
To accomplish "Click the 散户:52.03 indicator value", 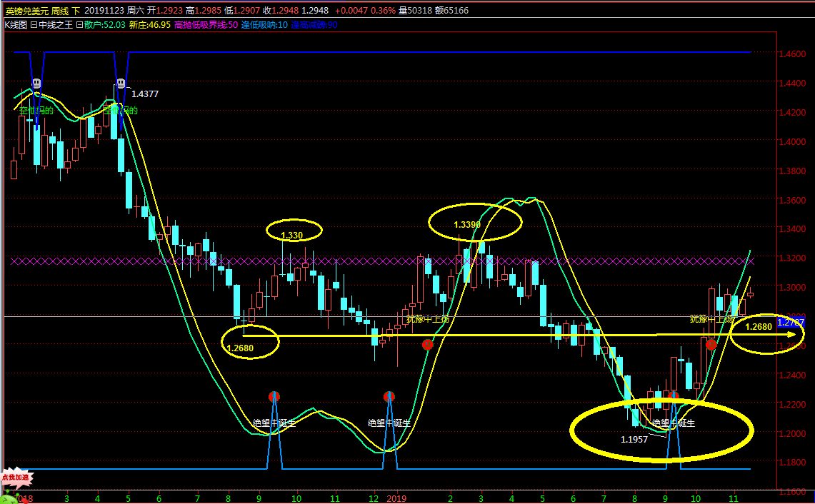I will coord(104,25).
